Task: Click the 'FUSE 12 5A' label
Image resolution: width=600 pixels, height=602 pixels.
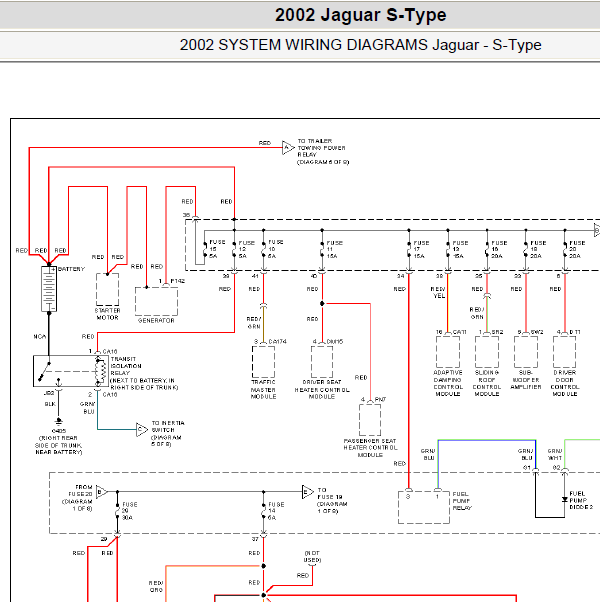Action: (246, 250)
